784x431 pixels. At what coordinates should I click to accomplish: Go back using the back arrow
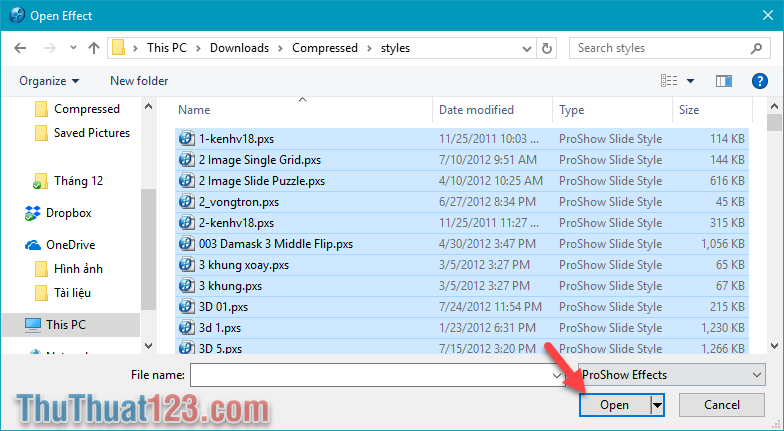(x=20, y=48)
